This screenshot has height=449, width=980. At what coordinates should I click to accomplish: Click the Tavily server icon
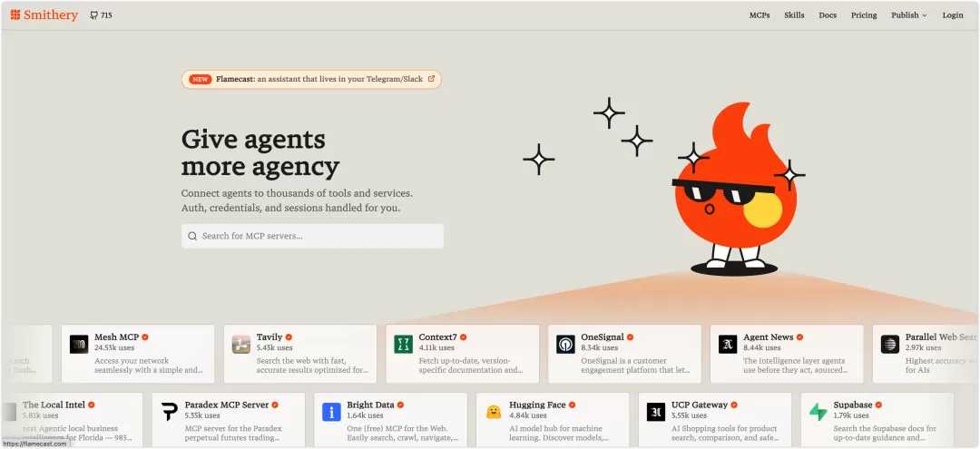(241, 344)
